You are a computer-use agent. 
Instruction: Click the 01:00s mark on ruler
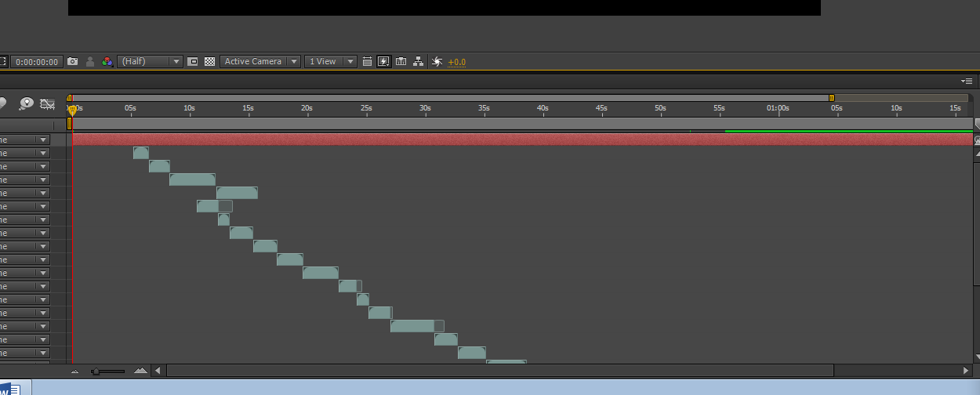[778, 108]
